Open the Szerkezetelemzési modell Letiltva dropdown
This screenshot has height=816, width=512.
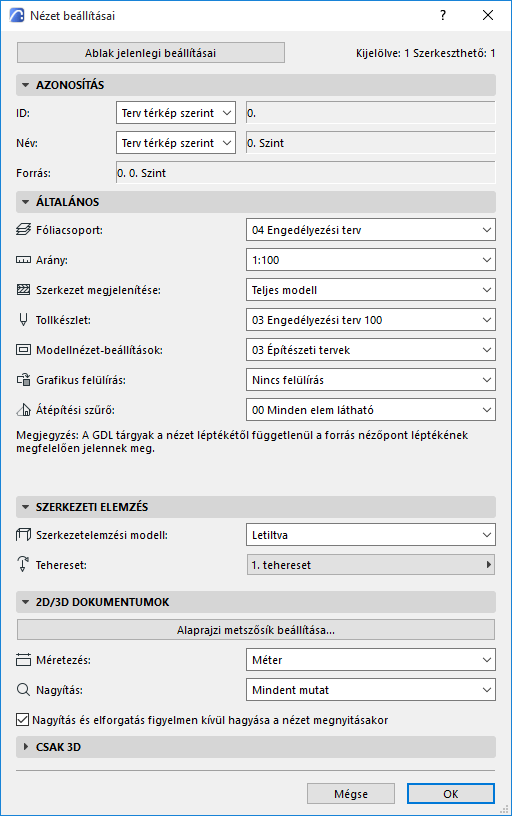tap(370, 535)
